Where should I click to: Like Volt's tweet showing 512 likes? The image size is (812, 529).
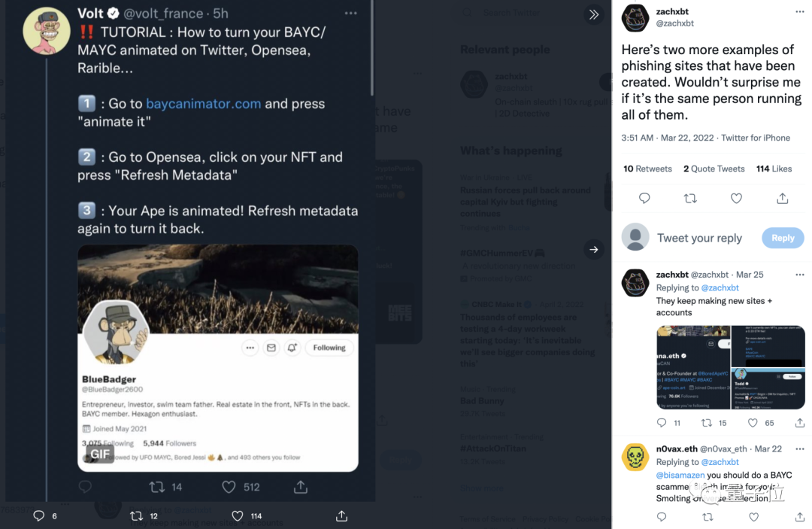pyautogui.click(x=229, y=487)
